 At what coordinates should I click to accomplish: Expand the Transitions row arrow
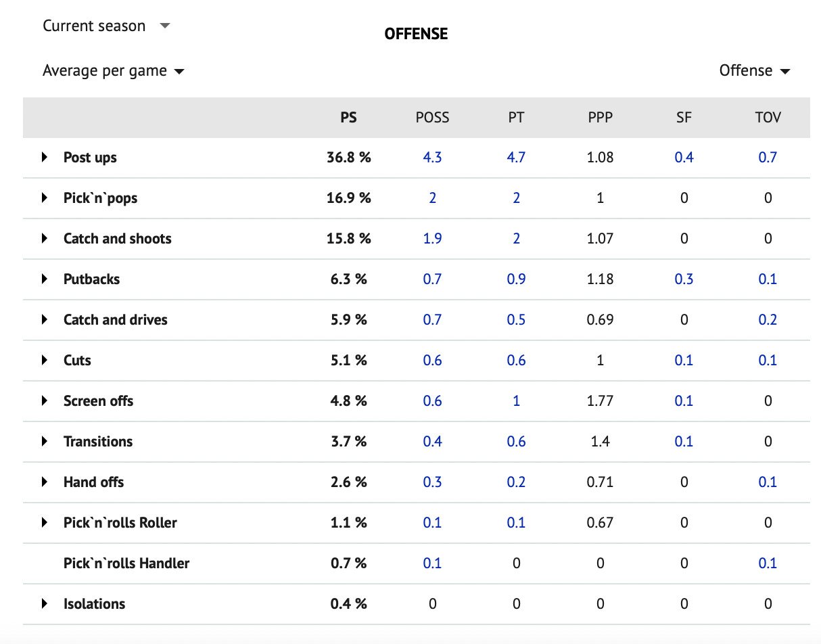(x=45, y=442)
